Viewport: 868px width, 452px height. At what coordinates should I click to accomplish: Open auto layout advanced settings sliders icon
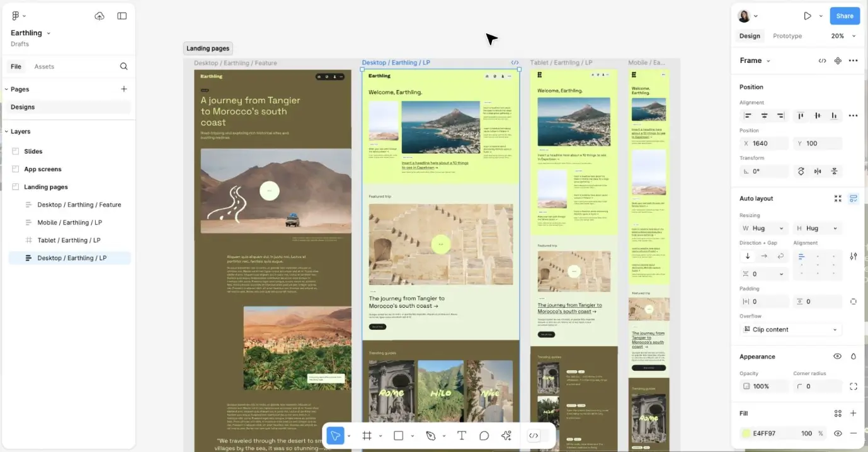(x=854, y=256)
